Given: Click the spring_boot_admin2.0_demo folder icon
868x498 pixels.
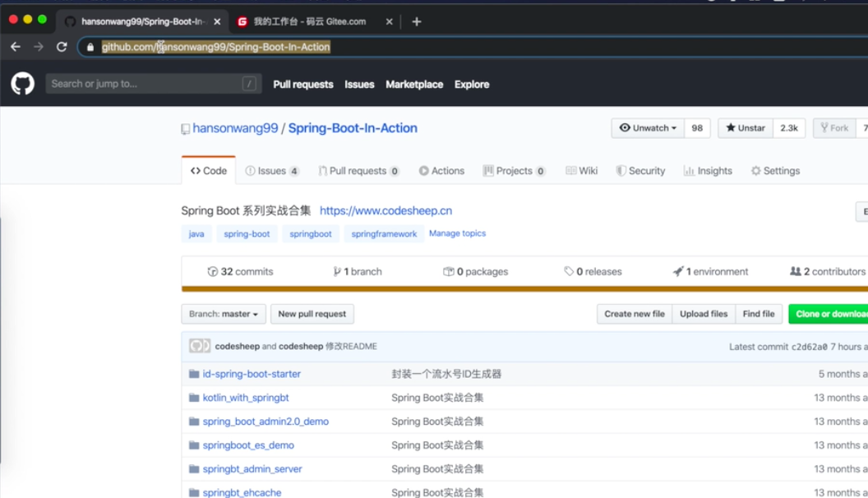Looking at the screenshot, I should pos(194,422).
